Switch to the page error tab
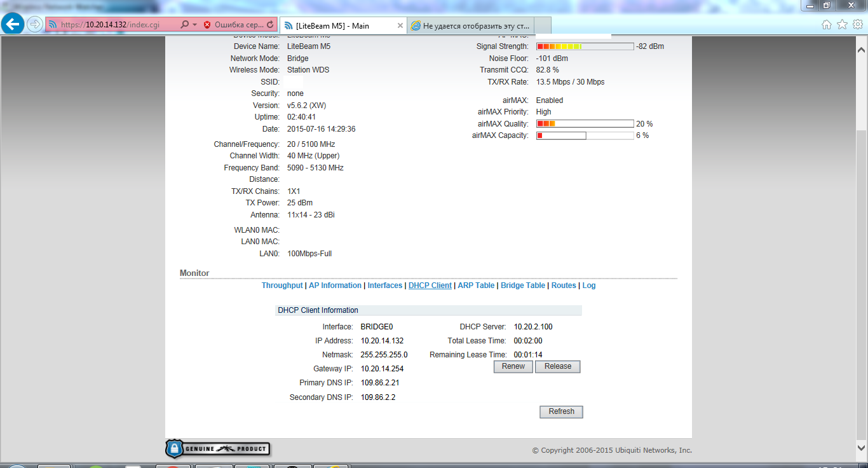 point(473,25)
